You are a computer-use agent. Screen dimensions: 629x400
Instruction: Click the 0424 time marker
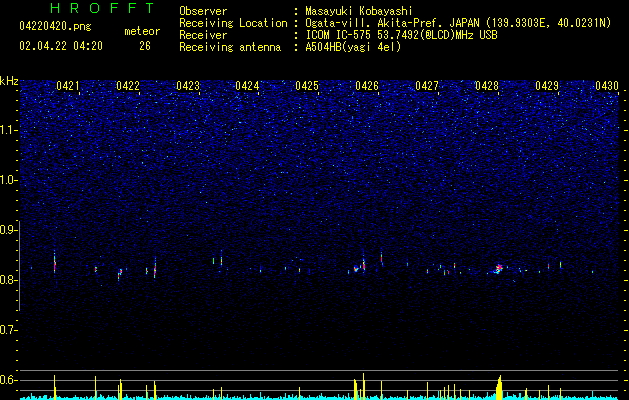pos(247,86)
